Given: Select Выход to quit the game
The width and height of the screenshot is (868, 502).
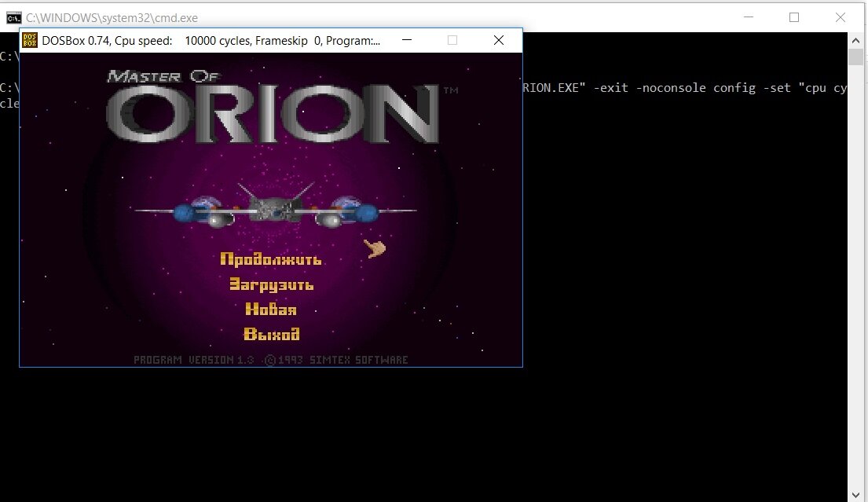Looking at the screenshot, I should [271, 334].
